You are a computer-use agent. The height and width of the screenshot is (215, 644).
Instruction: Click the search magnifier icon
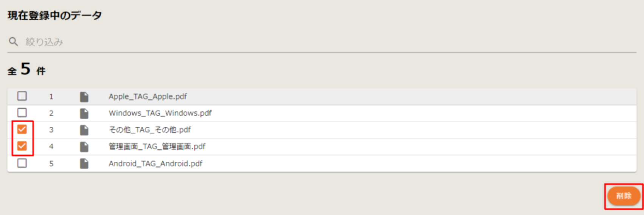(x=13, y=41)
